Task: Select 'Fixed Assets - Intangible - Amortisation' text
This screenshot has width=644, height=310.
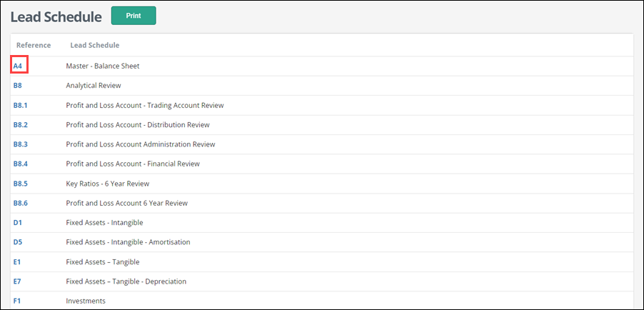Action: [x=128, y=241]
